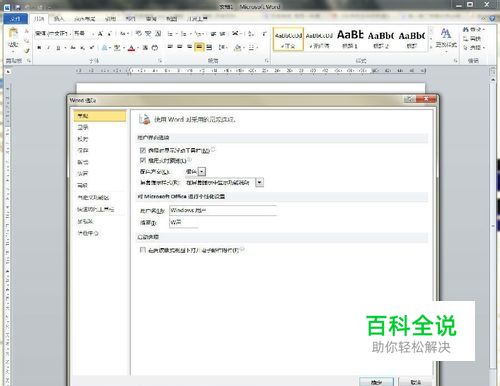Expand the styles gallery More arrow
This screenshot has width=500, height=386.
[x=431, y=47]
